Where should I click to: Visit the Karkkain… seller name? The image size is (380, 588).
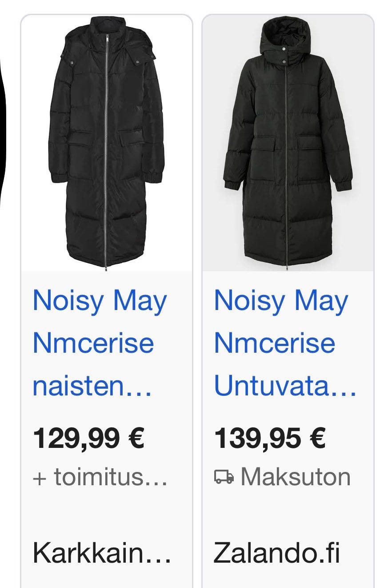102,553
